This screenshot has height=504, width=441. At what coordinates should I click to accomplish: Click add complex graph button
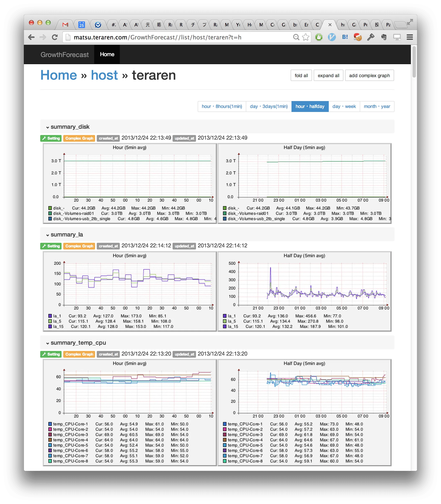(x=369, y=76)
